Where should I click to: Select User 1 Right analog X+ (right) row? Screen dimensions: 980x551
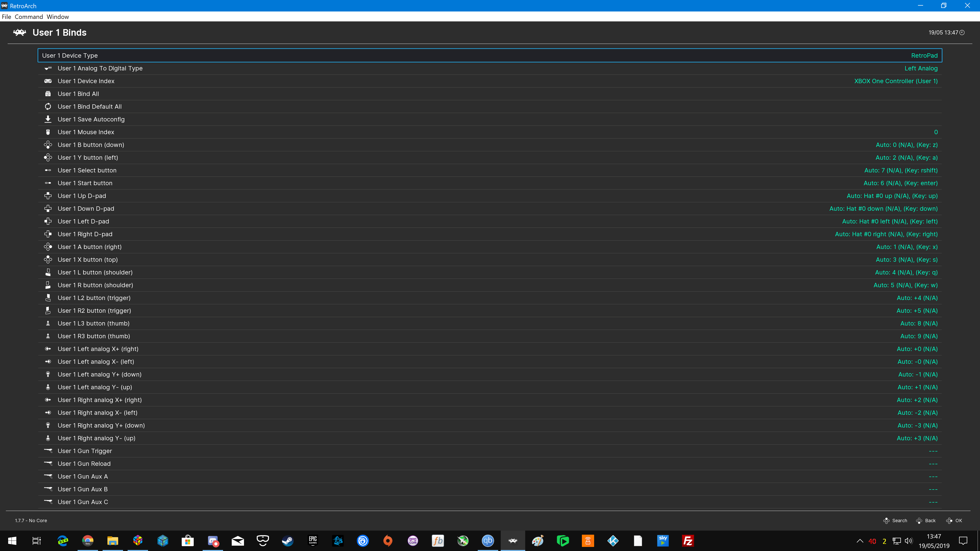(x=490, y=400)
